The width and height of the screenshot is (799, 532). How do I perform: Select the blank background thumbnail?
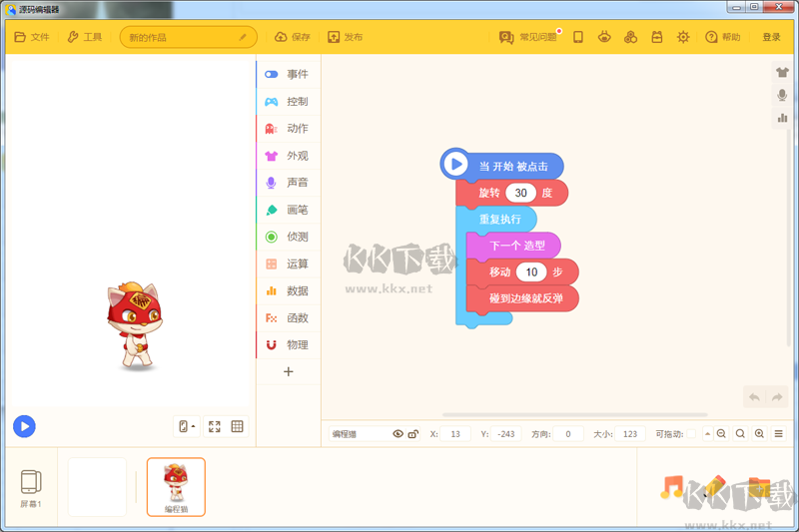(x=97, y=487)
